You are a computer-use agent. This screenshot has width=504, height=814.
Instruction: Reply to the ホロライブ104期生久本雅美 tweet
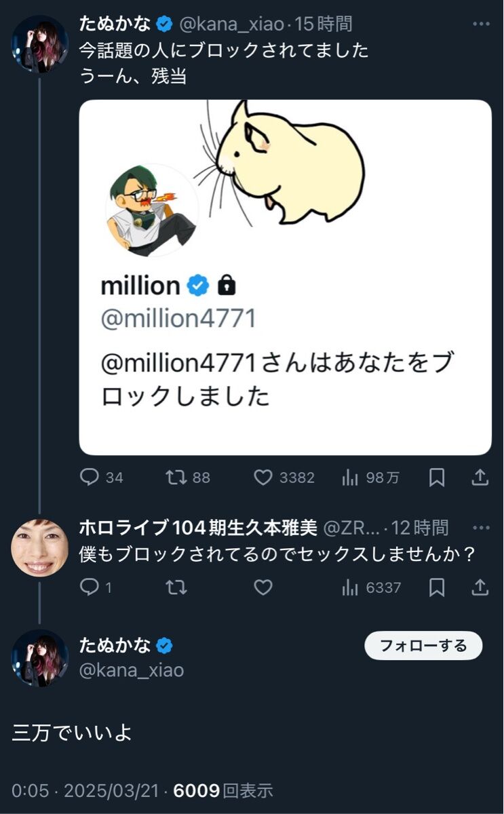point(90,587)
